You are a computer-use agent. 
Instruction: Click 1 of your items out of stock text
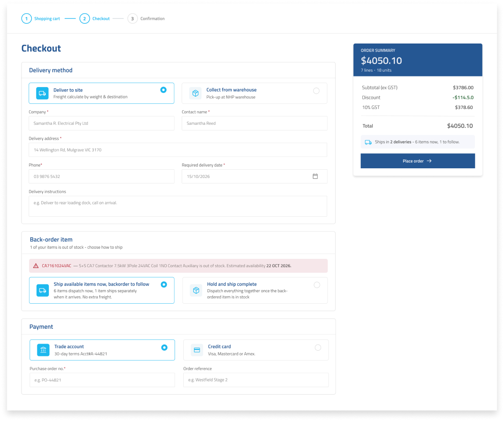click(76, 247)
